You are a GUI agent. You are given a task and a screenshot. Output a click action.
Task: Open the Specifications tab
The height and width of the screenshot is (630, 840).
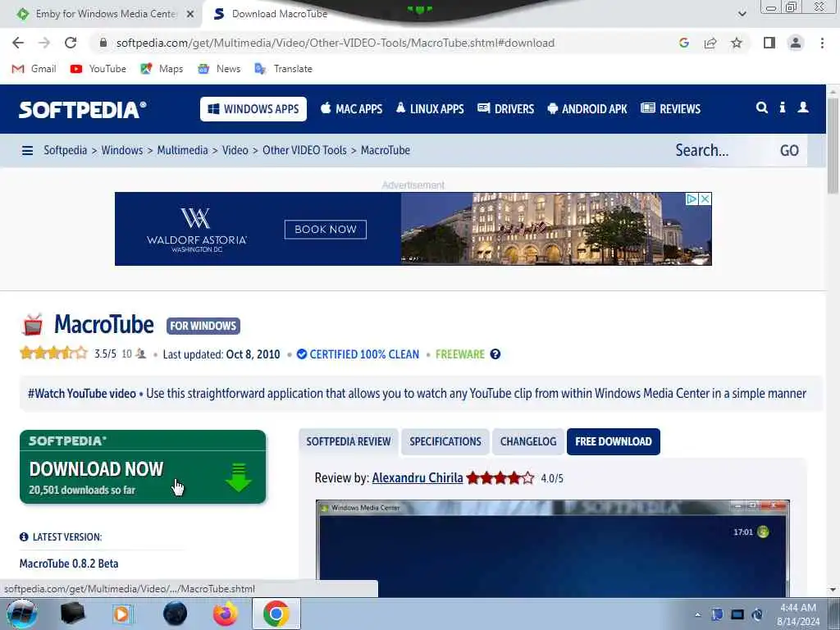coord(445,441)
